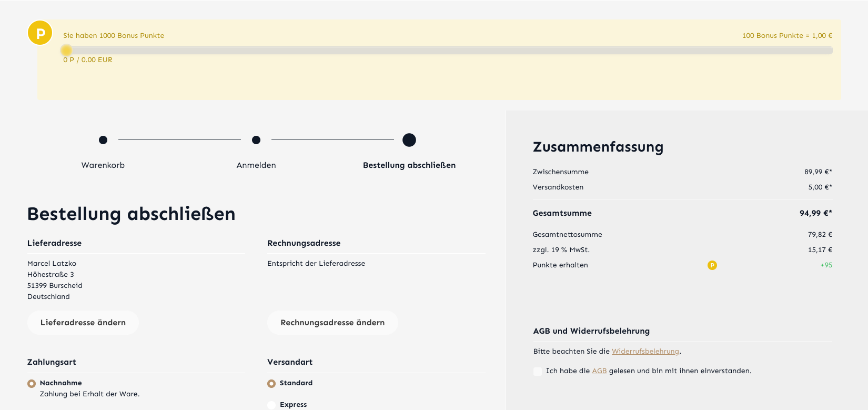This screenshot has height=410, width=868.
Task: Click the delivery address text Marcel Latzko
Action: click(52, 264)
